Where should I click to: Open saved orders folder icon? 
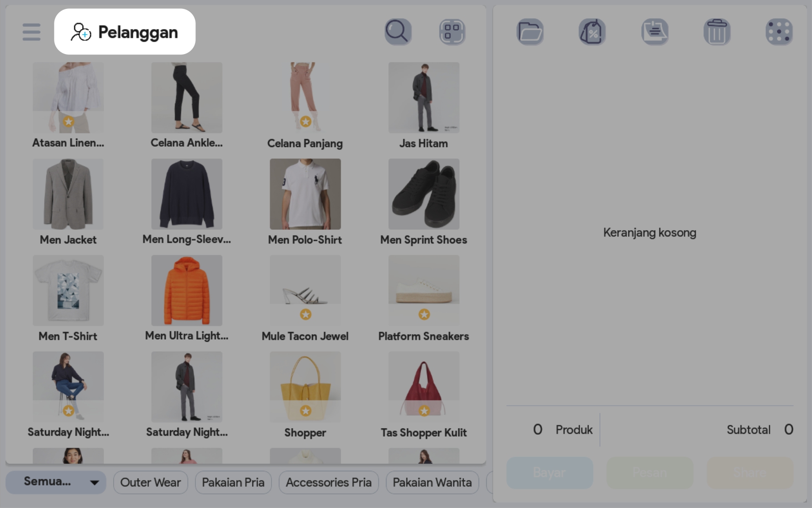[530, 32]
